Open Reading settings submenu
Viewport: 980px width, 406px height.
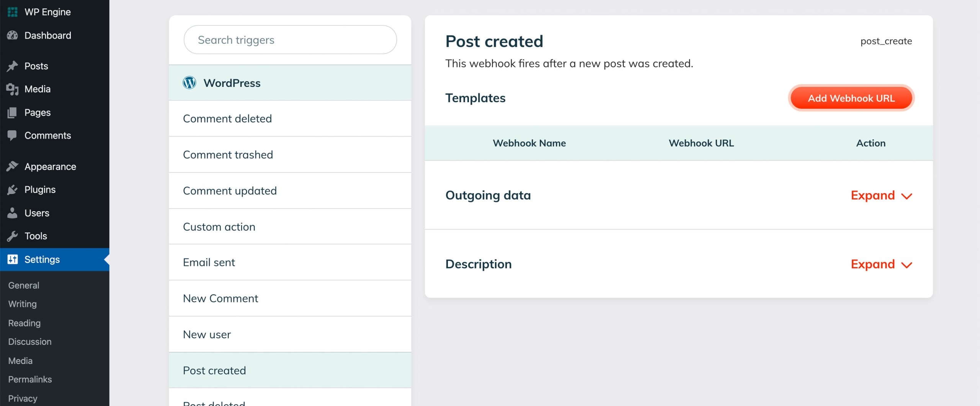(24, 323)
